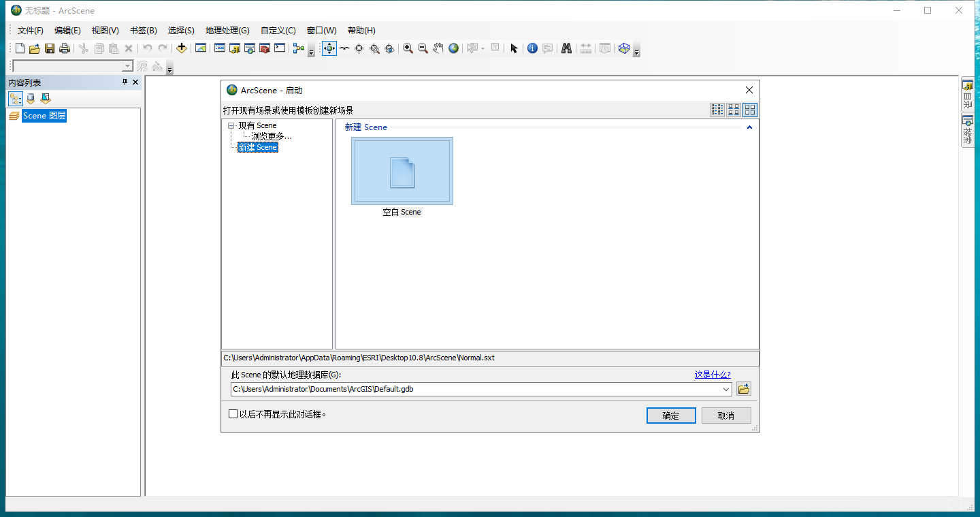Open the 窗口(W) menu

pyautogui.click(x=321, y=31)
